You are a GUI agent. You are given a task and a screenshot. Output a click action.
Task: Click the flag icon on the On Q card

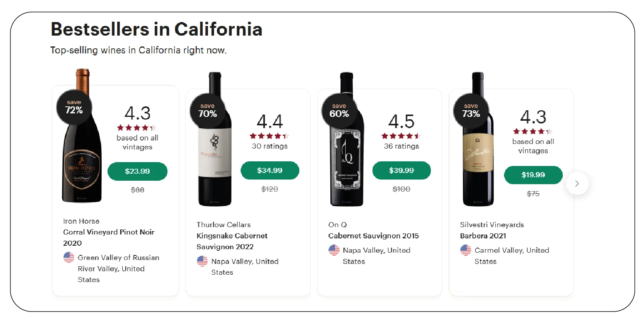click(334, 250)
